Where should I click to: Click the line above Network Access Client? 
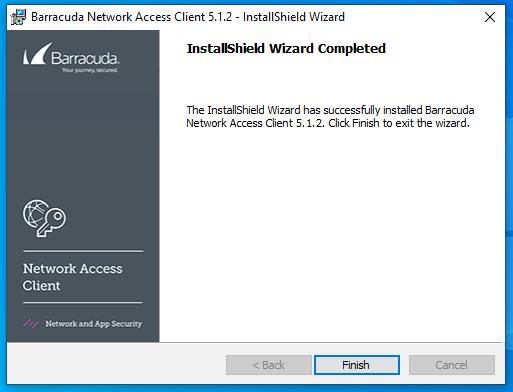click(83, 251)
